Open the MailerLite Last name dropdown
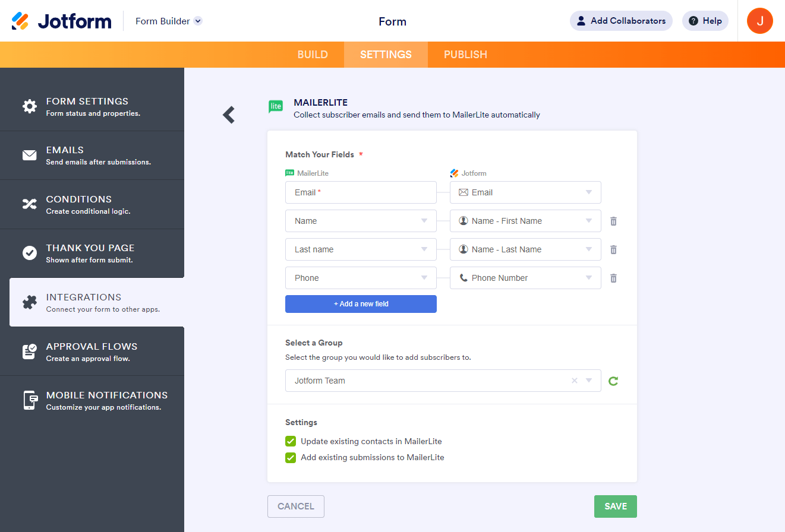The height and width of the screenshot is (532, 785). tap(361, 249)
